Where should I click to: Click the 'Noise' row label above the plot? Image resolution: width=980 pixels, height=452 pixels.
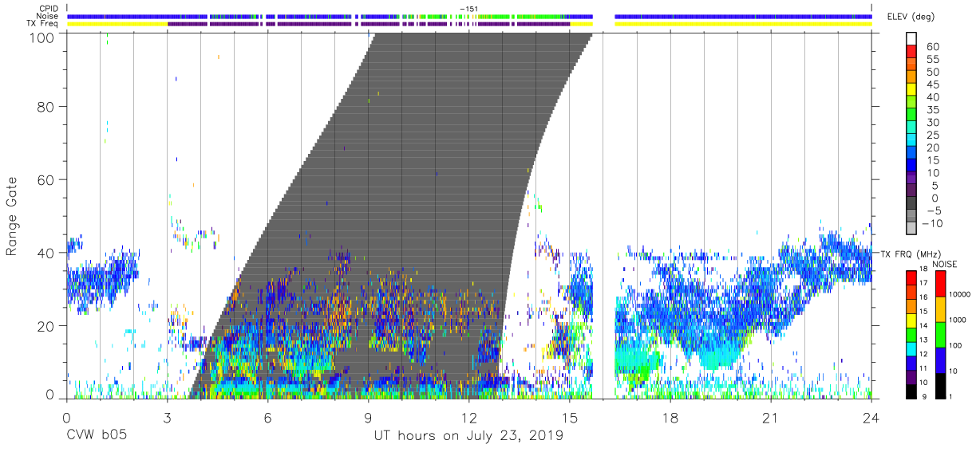pyautogui.click(x=49, y=16)
